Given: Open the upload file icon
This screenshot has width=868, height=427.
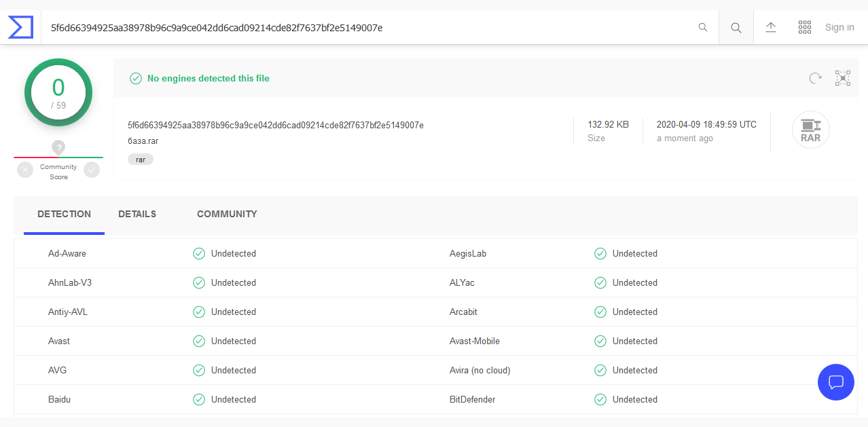Looking at the screenshot, I should (771, 27).
